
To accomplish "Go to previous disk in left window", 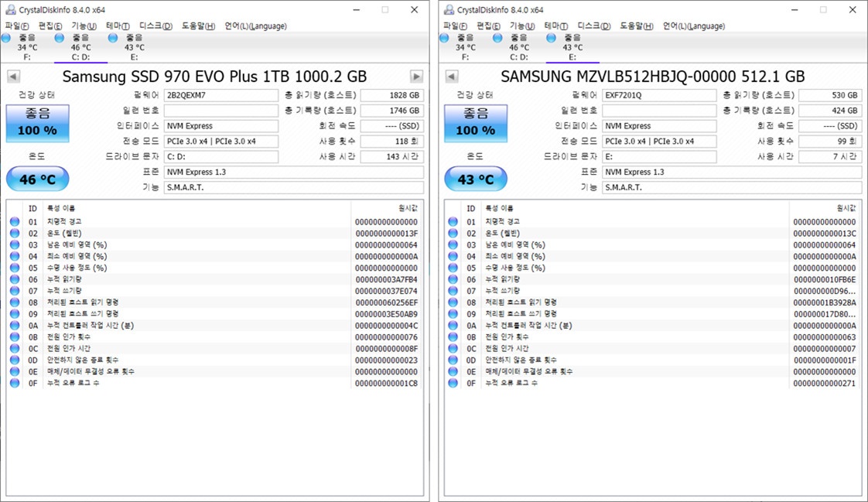I will click(13, 77).
